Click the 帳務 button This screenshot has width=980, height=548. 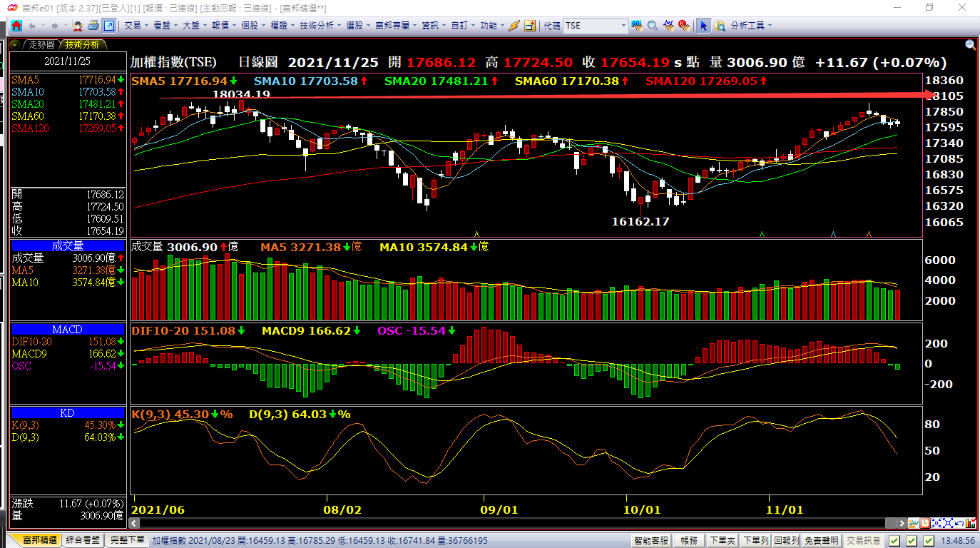click(690, 541)
